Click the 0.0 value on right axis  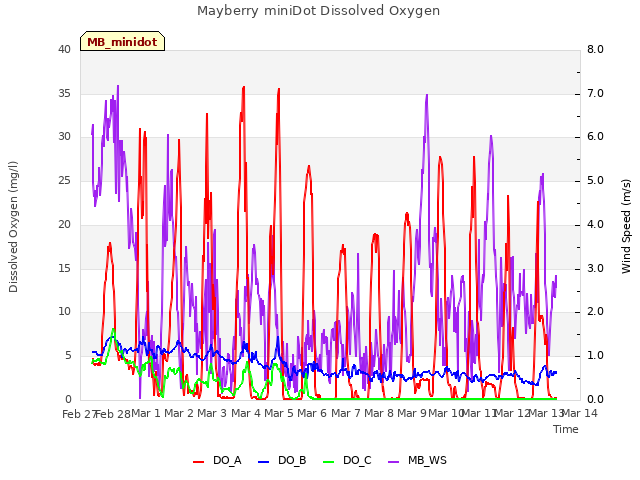point(596,399)
